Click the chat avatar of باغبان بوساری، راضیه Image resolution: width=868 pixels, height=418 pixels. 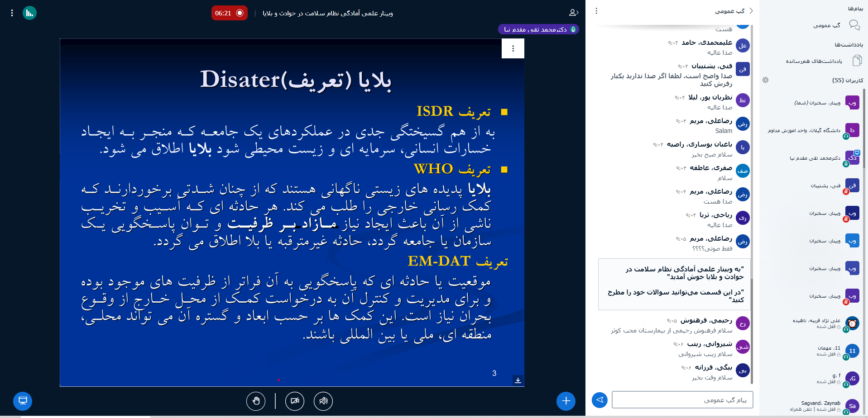tap(743, 147)
